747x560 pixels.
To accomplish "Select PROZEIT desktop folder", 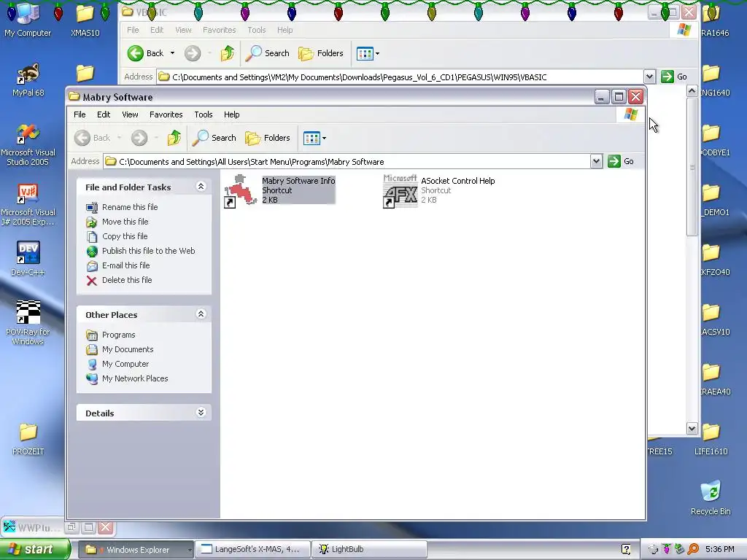I will click(28, 439).
